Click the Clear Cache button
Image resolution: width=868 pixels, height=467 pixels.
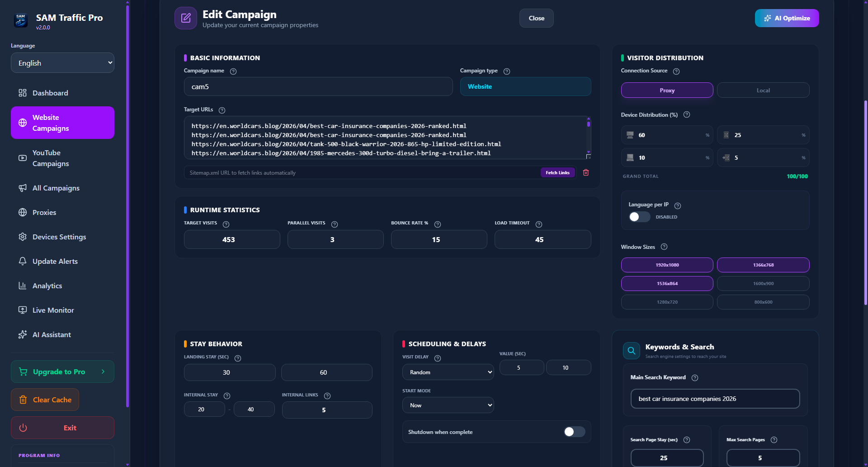tap(45, 400)
